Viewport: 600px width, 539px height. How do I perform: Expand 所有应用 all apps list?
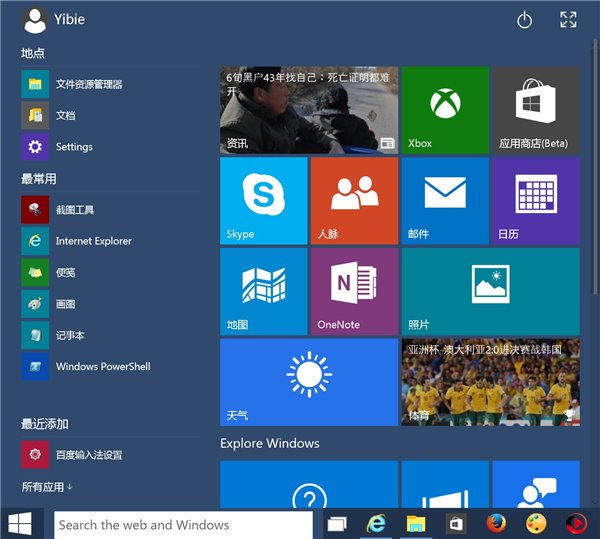(x=47, y=487)
